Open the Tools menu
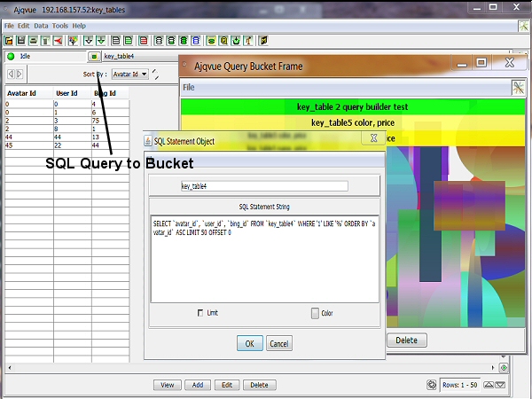Viewport: 532px width, 399px height. tap(59, 26)
